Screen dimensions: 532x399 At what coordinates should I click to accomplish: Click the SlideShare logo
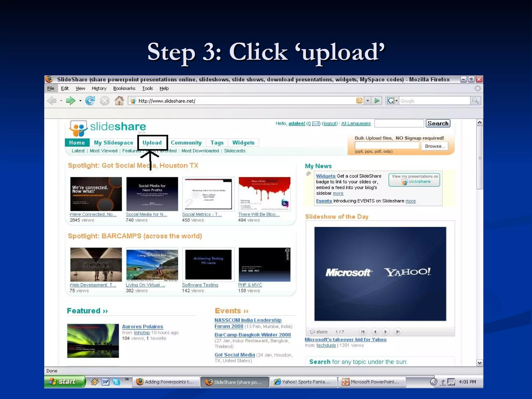pyautogui.click(x=108, y=128)
